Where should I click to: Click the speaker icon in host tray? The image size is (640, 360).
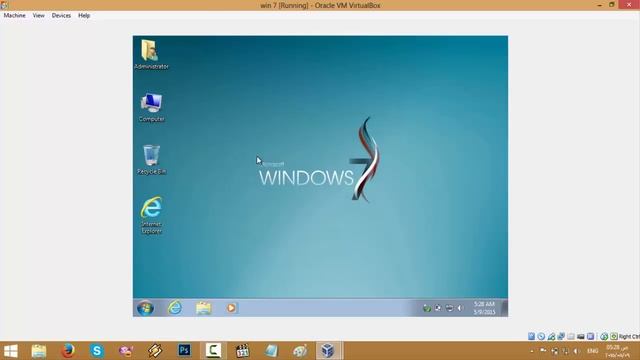click(576, 351)
